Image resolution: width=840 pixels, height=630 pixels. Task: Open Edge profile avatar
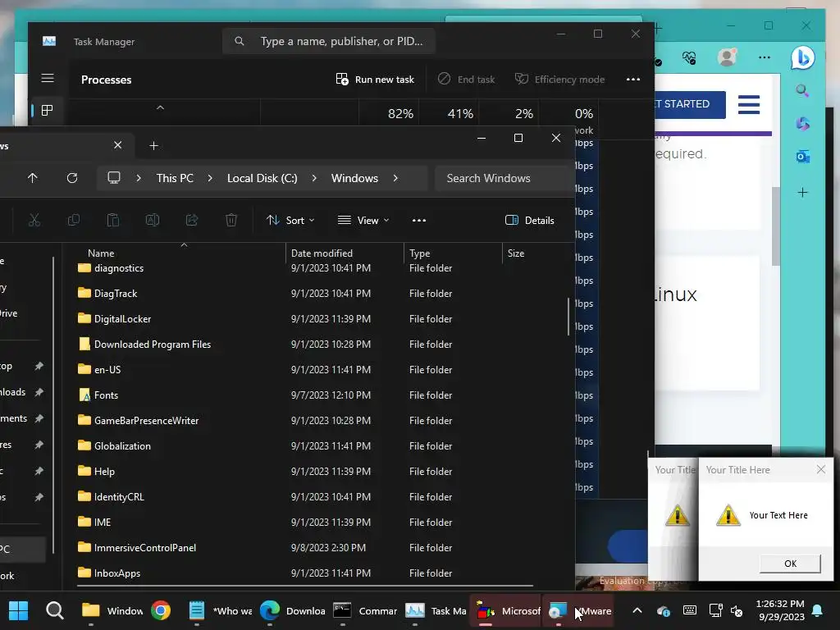[727, 57]
